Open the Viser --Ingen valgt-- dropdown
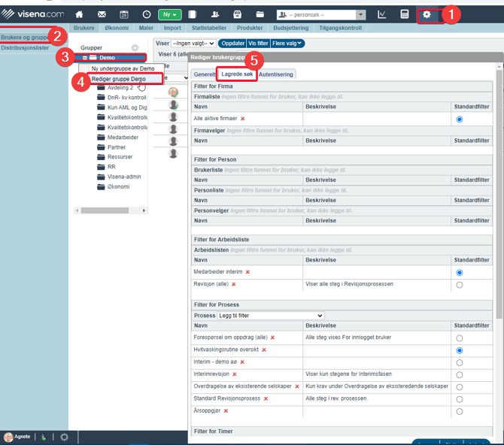The width and height of the screenshot is (504, 445). (193, 44)
